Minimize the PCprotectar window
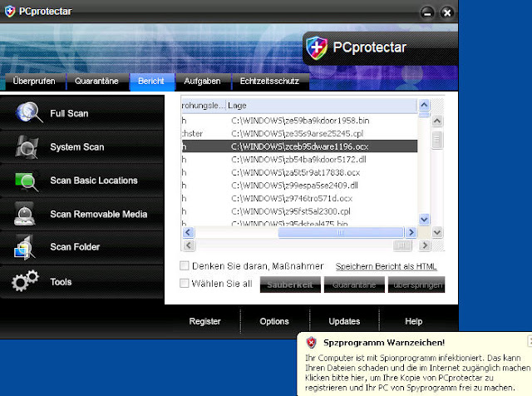This screenshot has width=532, height=396. point(427,13)
